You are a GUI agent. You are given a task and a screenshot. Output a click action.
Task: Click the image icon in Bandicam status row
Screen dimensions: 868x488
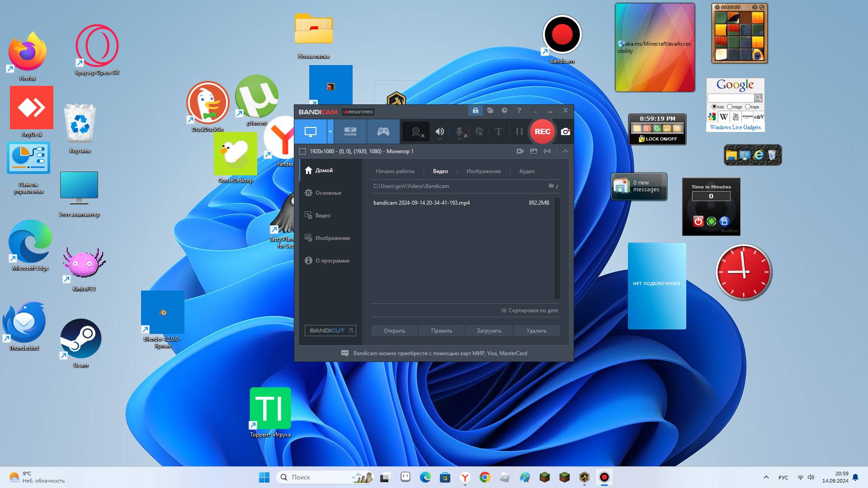point(533,151)
